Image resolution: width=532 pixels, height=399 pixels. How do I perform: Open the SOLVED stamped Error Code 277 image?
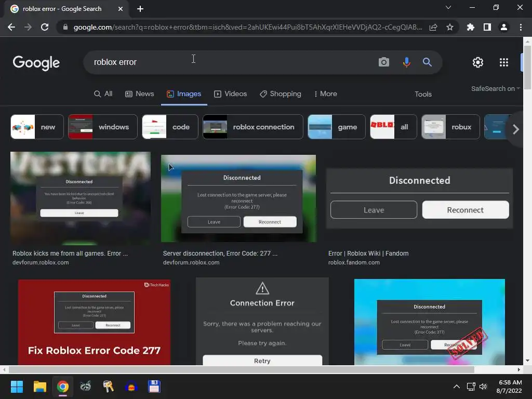429,322
